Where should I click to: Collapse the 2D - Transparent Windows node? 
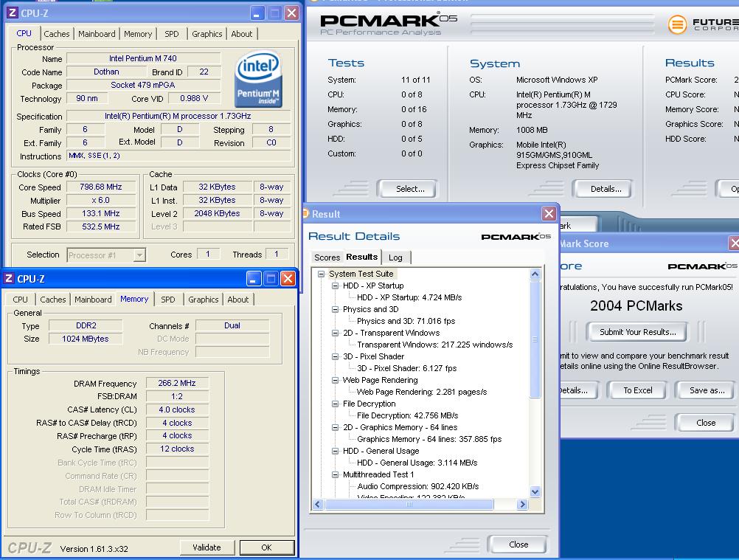pyautogui.click(x=335, y=332)
